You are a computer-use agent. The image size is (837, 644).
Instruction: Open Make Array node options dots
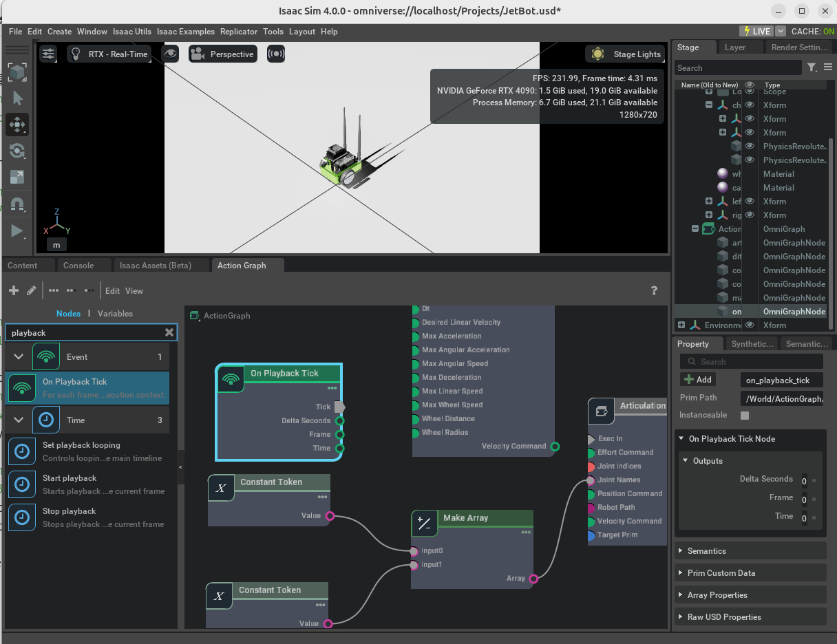(526, 532)
